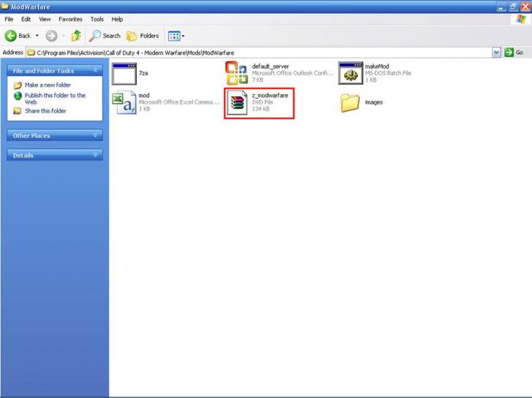Open the Views dropdown button

(176, 36)
